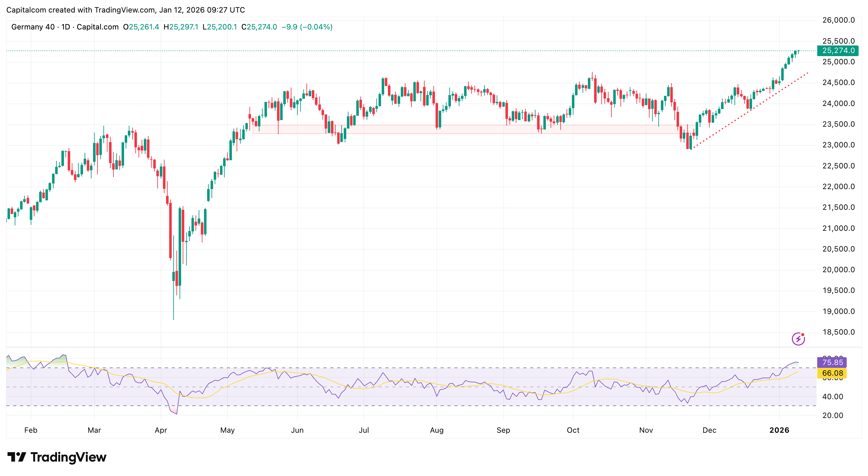The width and height of the screenshot is (868, 476).
Task: Click the 40.00 level on RSI scale
Action: click(832, 396)
